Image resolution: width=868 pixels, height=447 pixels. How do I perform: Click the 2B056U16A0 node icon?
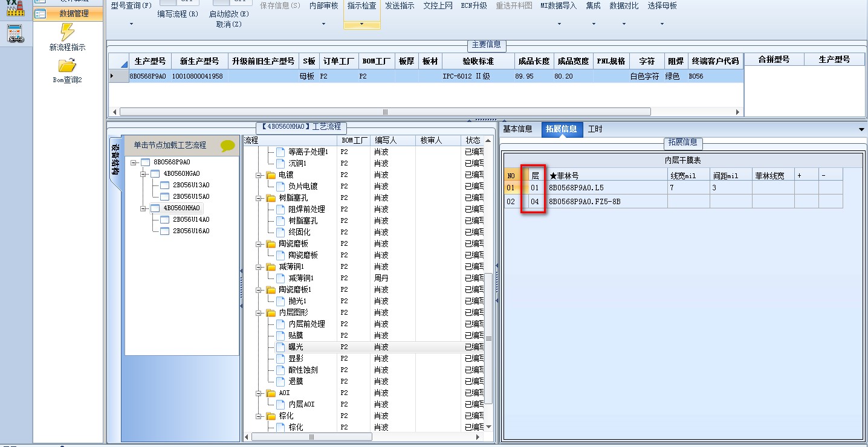[165, 231]
